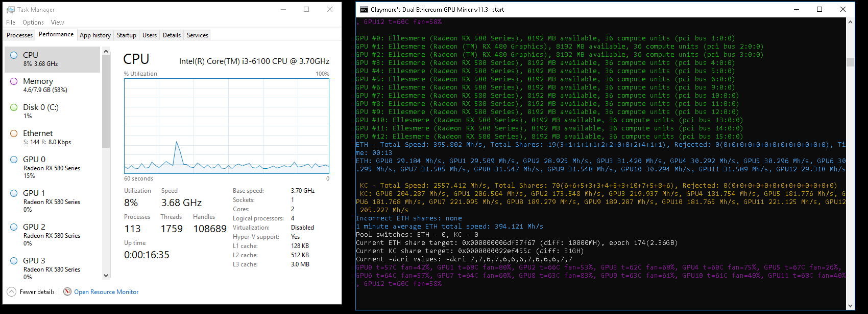The image size is (868, 314).
Task: Click the GPU 3 circle indicator icon
Action: click(x=14, y=260)
